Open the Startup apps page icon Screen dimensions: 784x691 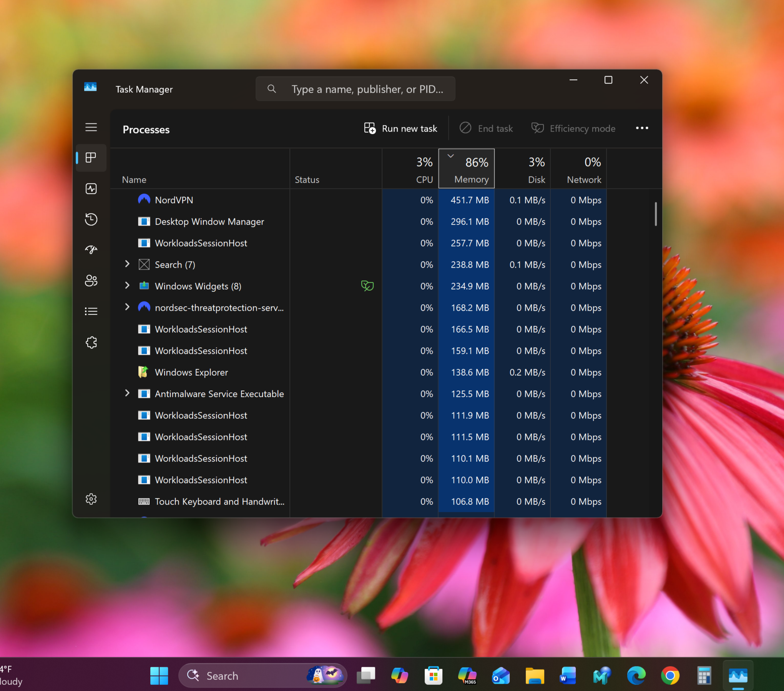pos(91,250)
